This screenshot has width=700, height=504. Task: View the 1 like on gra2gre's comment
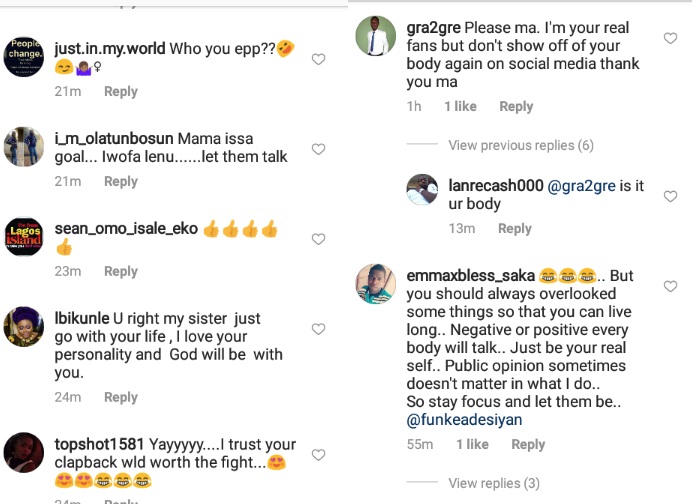(460, 106)
